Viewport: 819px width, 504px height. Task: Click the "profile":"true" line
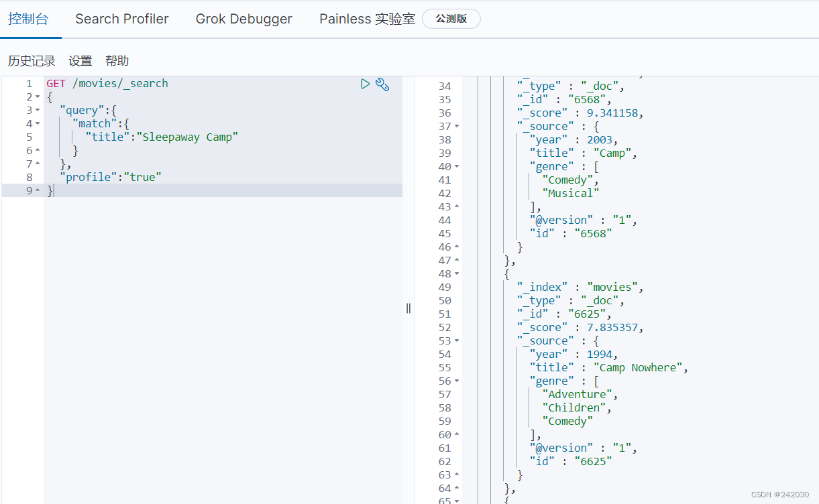(111, 178)
